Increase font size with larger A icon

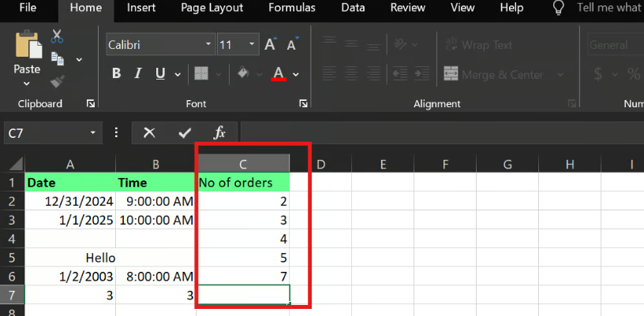(270, 45)
